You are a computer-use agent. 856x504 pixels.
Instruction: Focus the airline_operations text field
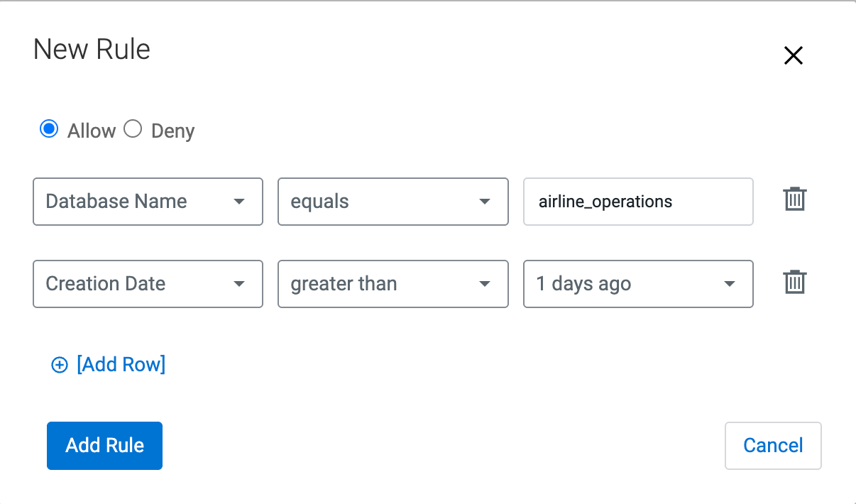click(637, 202)
